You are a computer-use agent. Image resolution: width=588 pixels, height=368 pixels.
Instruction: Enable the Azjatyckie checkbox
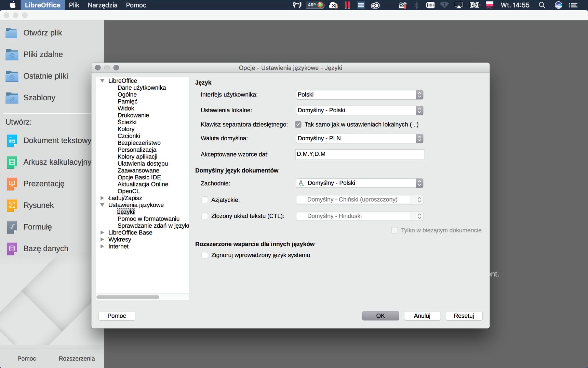[x=205, y=200]
